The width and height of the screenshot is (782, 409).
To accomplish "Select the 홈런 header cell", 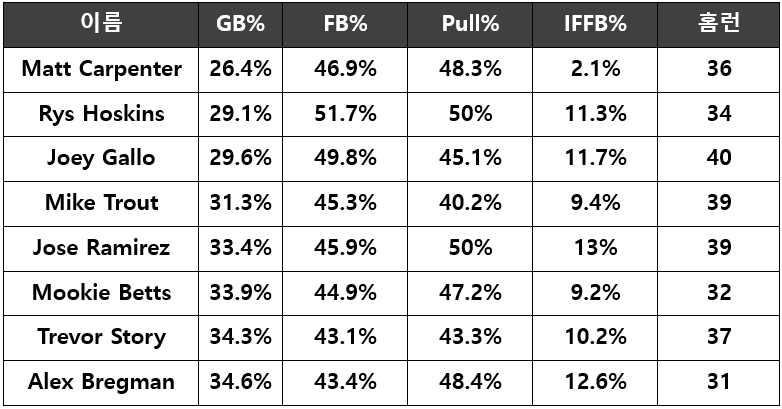I will point(718,24).
